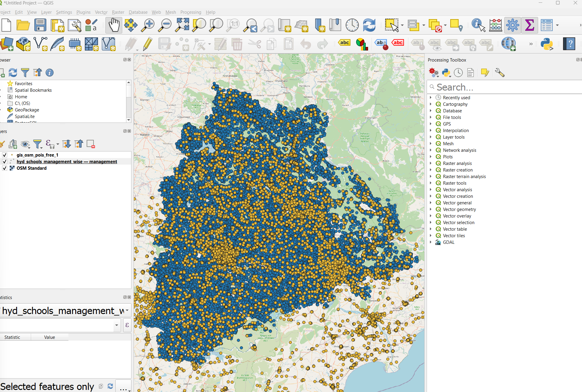This screenshot has height=392, width=582.
Task: Select Spatial Bookmarks in browser tree
Action: click(x=33, y=90)
